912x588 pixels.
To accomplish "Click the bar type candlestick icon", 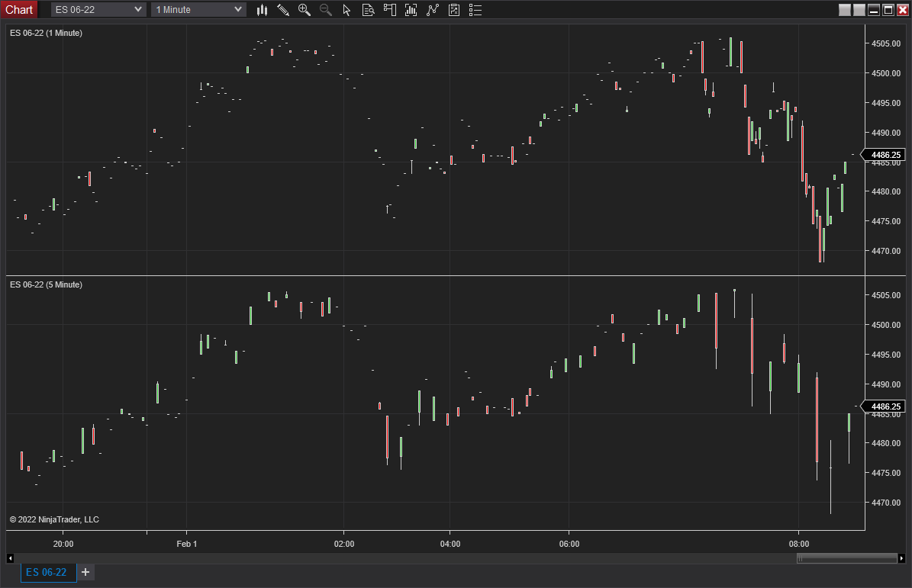I will (263, 10).
